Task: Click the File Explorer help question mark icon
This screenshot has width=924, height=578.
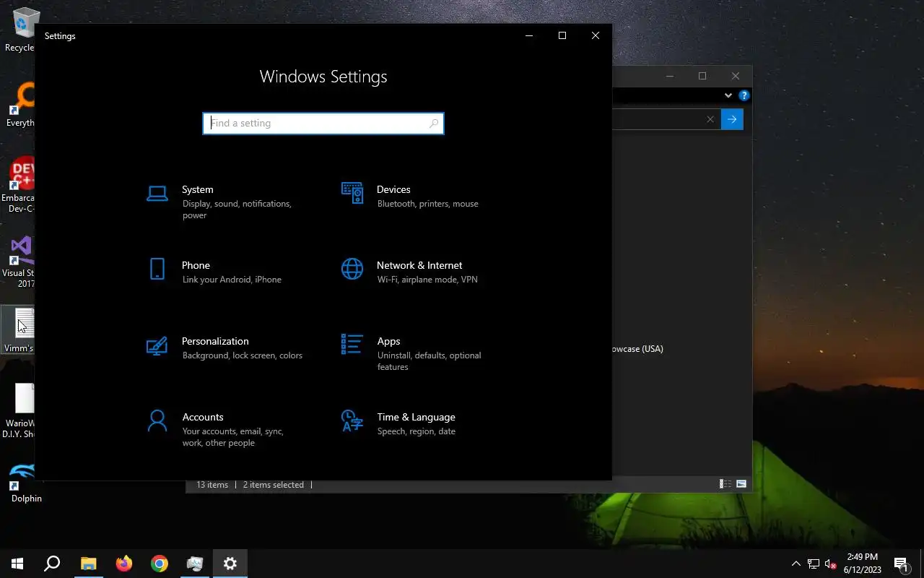Action: (x=744, y=95)
